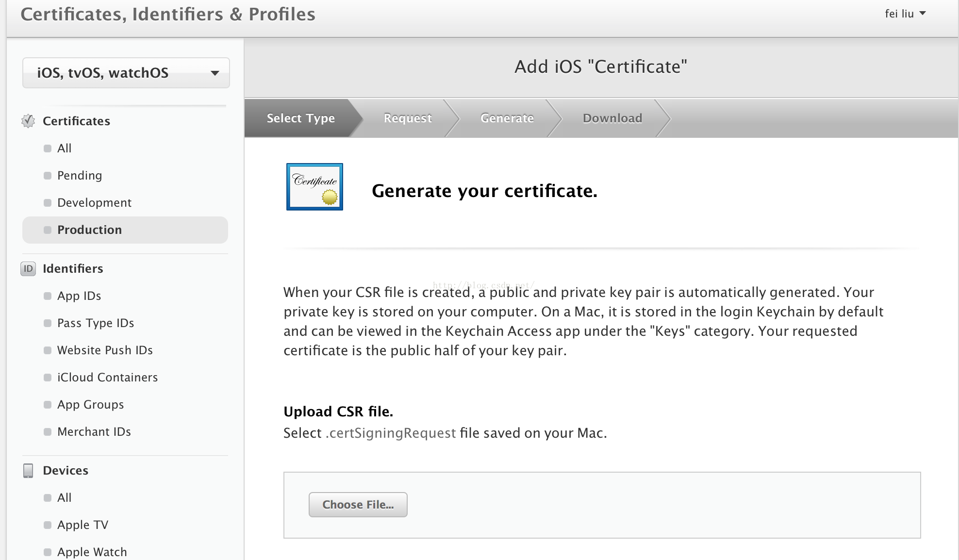Click the Certificate thumbnail image
The image size is (959, 560).
pos(314,187)
